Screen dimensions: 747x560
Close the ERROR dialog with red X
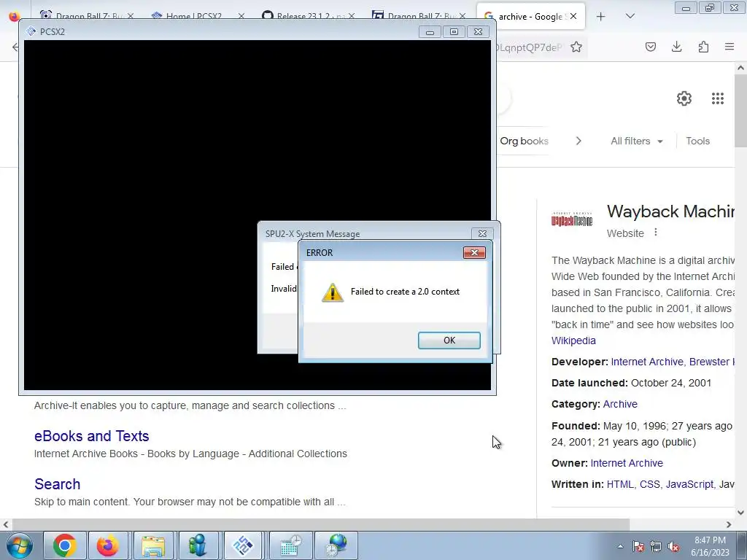[x=474, y=252]
